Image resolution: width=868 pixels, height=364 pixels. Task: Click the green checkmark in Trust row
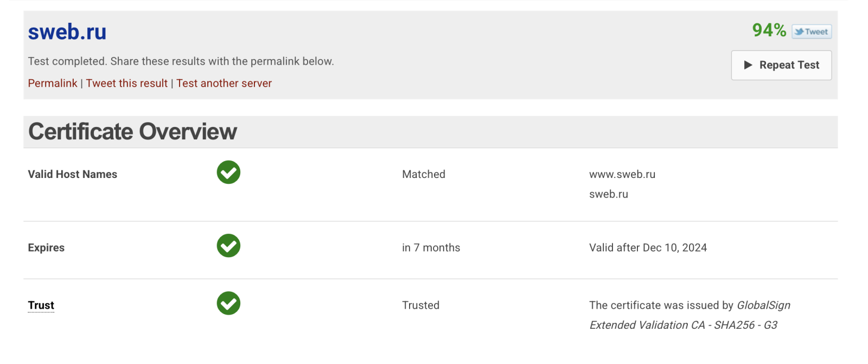[228, 303]
